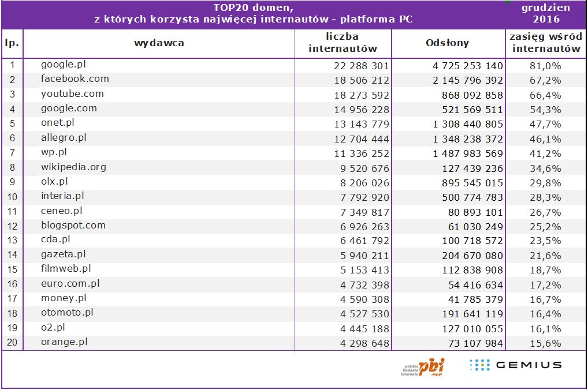Click the value 11 336 252

click(x=362, y=153)
